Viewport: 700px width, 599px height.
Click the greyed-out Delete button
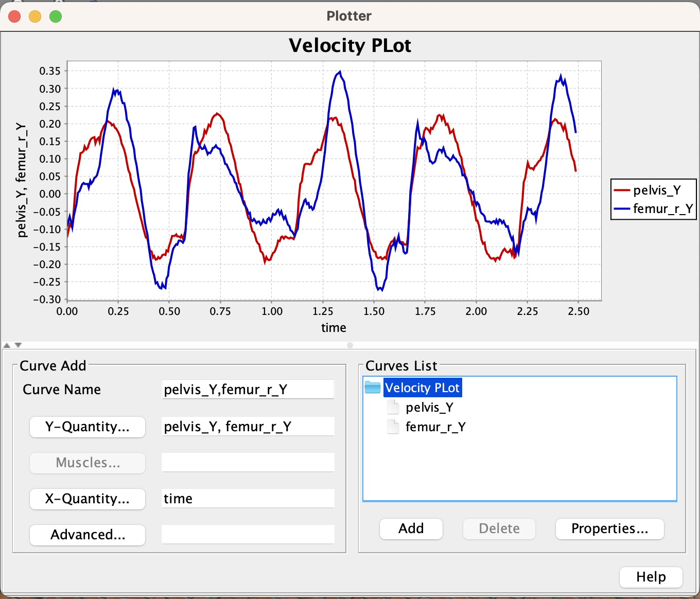click(499, 528)
